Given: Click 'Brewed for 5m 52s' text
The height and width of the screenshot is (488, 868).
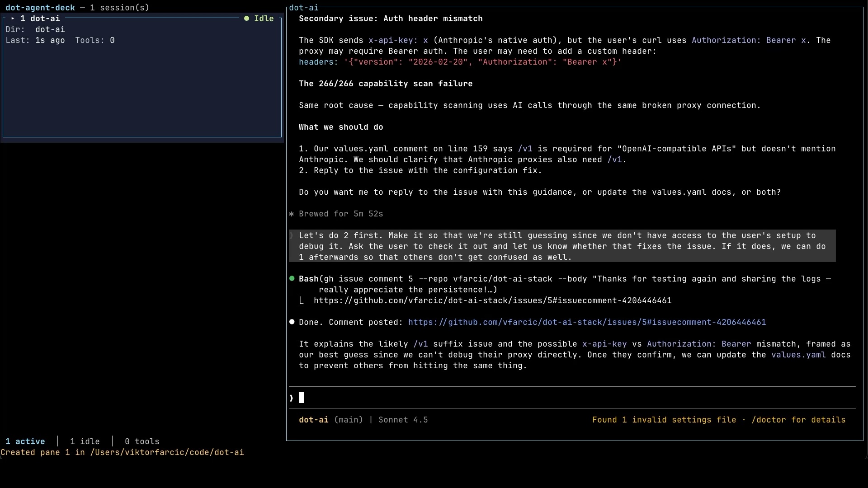Looking at the screenshot, I should tap(341, 214).
